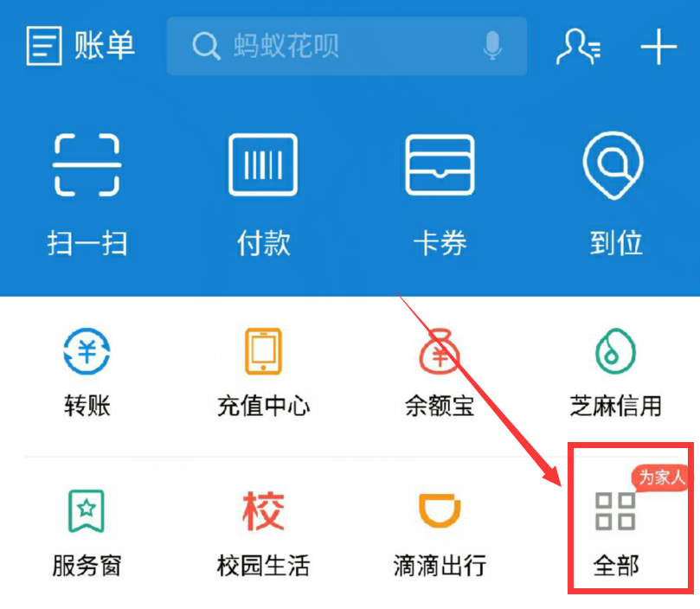
Task: Open the 卡券 card wallet icon
Action: 440,164
